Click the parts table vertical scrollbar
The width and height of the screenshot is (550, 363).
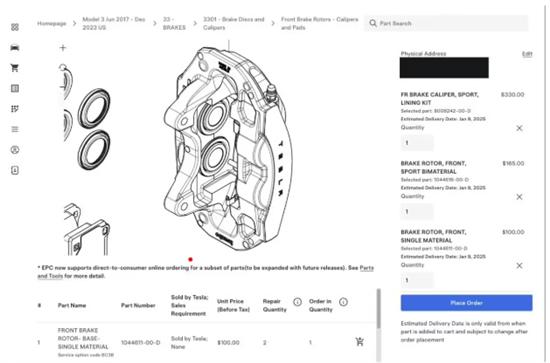tap(378, 309)
